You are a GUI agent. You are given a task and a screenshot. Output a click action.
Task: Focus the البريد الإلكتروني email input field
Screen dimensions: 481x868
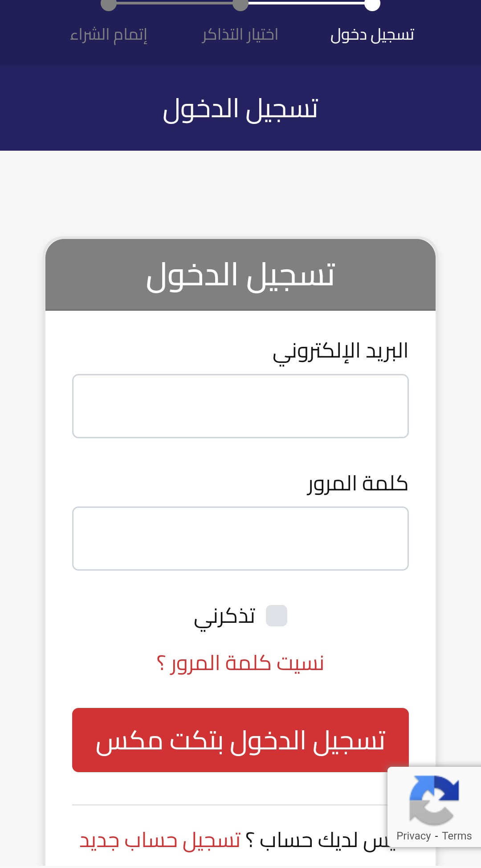(x=240, y=406)
